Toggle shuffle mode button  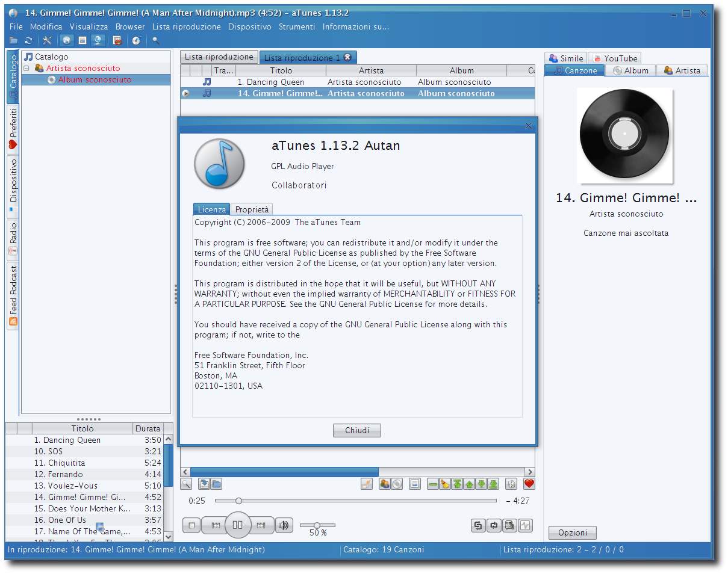click(478, 525)
